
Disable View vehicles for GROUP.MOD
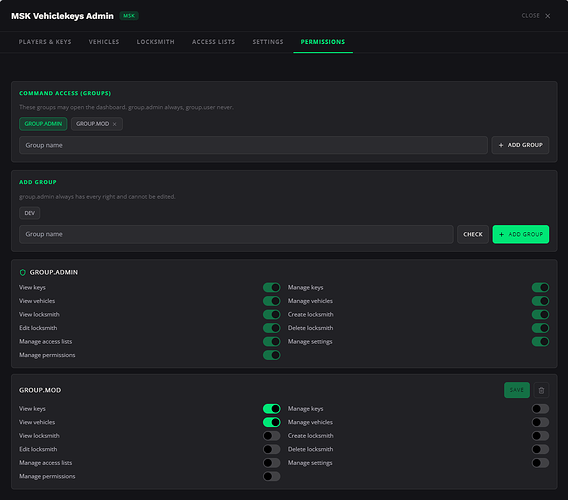(272, 422)
